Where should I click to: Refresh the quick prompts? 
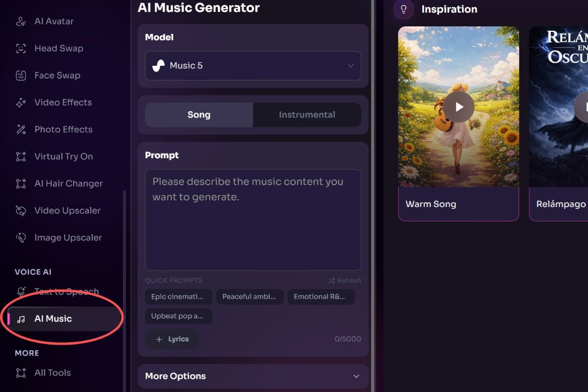click(345, 281)
